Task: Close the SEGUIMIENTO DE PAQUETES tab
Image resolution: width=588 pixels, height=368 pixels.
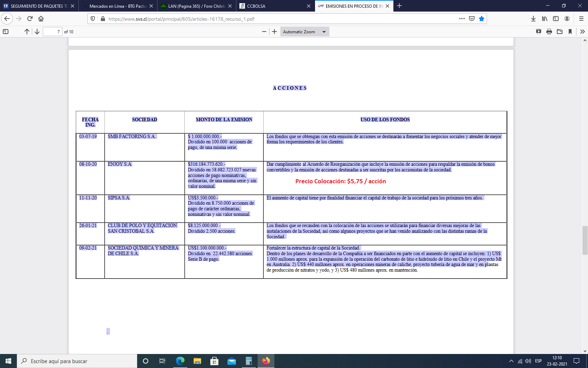Action: click(x=72, y=6)
